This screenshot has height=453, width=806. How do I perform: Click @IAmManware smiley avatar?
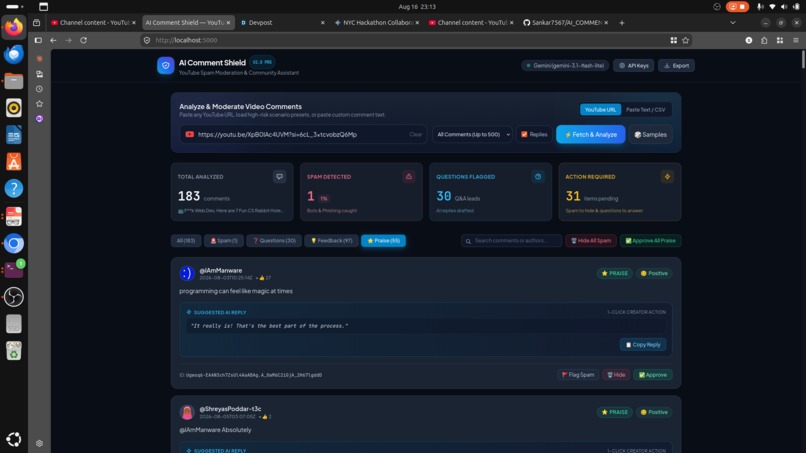tap(187, 273)
